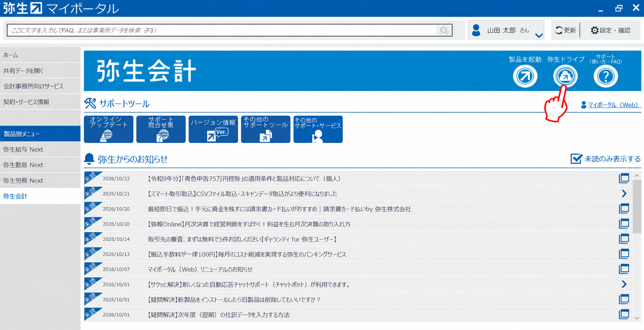Open その他のサポート・サービス tile
This screenshot has width=644, height=330.
pos(318,129)
